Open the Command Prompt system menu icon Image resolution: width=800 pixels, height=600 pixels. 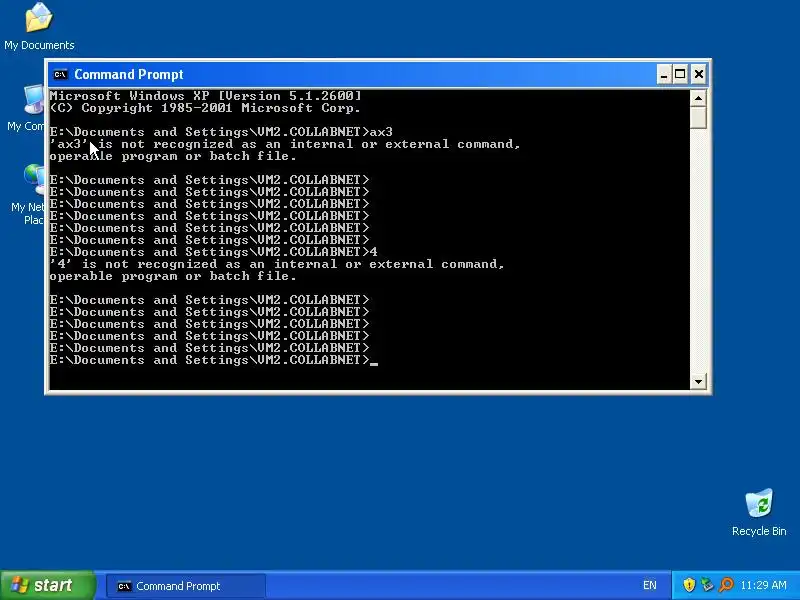[60, 74]
